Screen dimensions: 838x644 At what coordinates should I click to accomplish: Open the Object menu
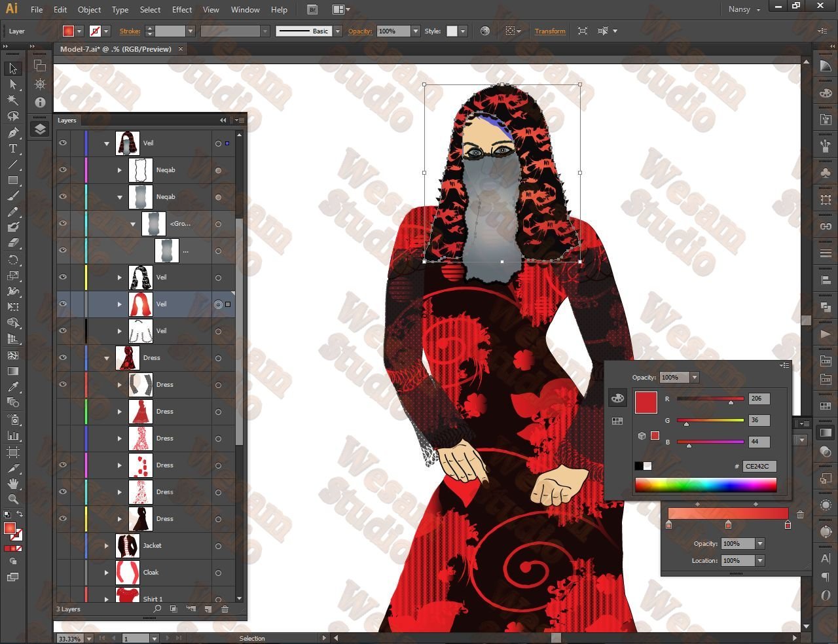coord(89,10)
